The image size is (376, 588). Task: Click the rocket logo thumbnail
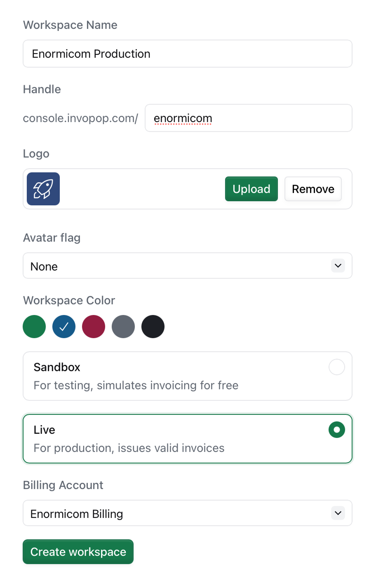click(43, 189)
